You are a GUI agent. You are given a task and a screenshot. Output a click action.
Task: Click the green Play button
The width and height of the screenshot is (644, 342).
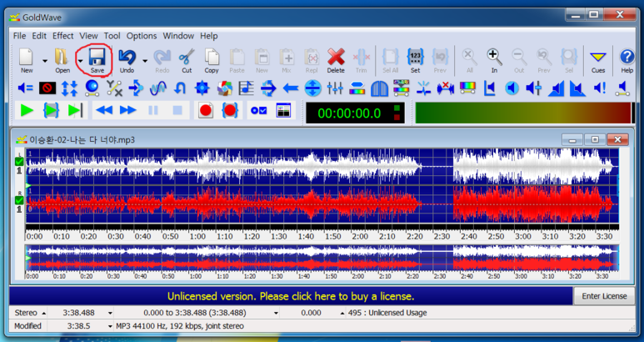27,110
